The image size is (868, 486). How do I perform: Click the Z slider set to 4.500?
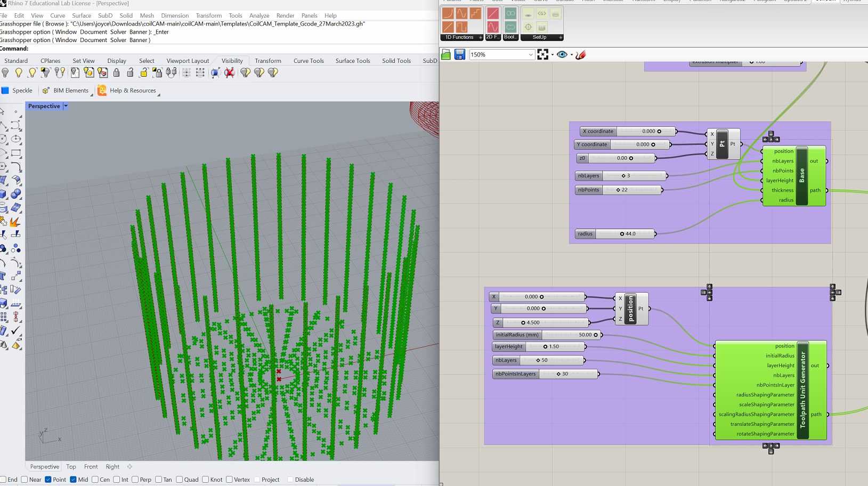coord(541,322)
